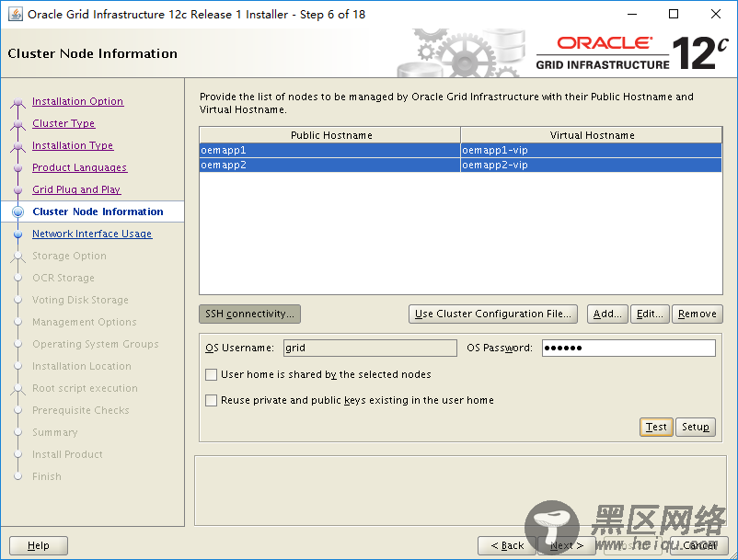738x560 pixels.
Task: Click the Cancel button
Action: point(699,545)
